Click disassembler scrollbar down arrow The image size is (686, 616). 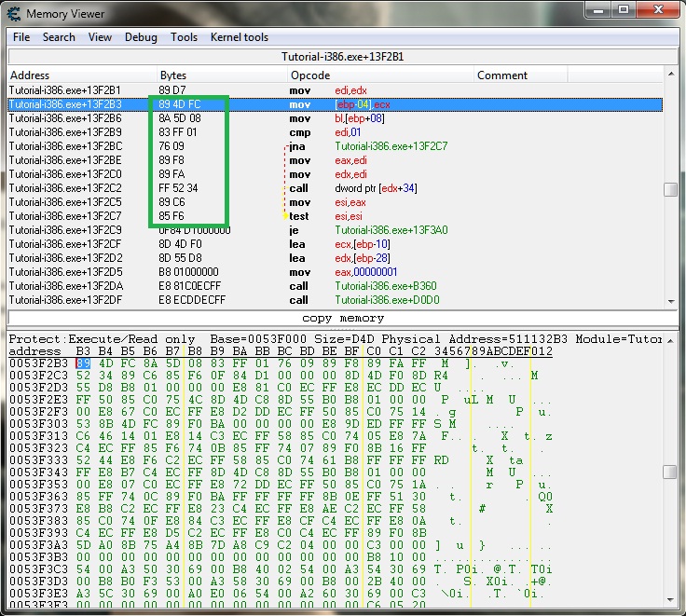[x=671, y=301]
